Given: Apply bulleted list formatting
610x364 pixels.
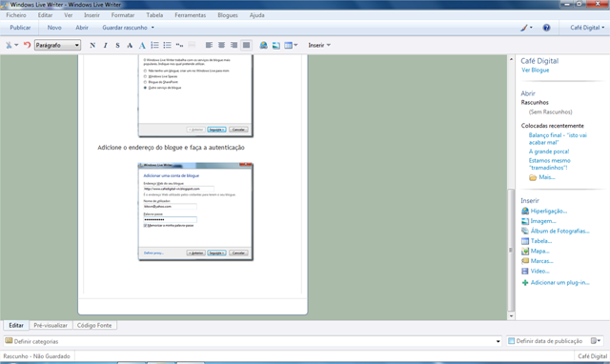Looking at the screenshot, I should (x=168, y=45).
